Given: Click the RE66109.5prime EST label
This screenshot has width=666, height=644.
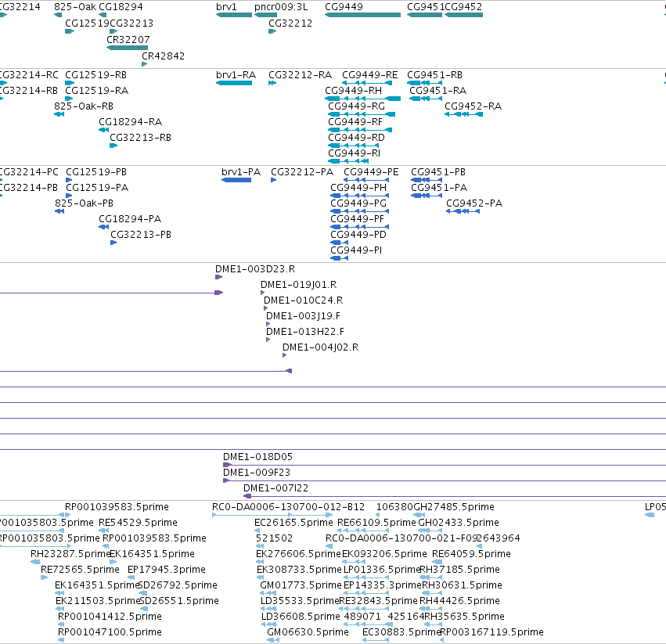Looking at the screenshot, I should [x=376, y=523].
